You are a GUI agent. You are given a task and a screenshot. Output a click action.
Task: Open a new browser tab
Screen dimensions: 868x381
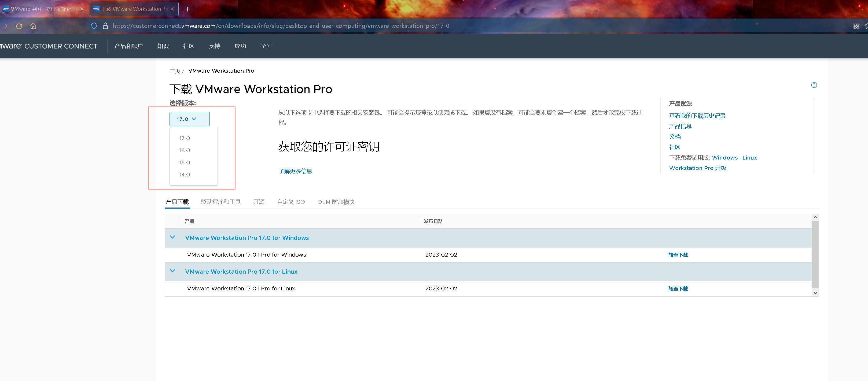tap(187, 9)
